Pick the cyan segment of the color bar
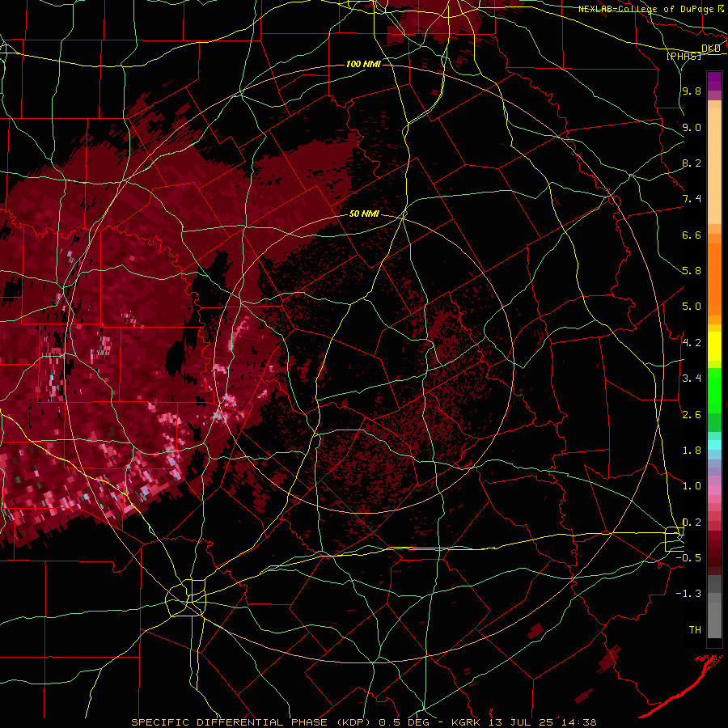 (x=714, y=444)
